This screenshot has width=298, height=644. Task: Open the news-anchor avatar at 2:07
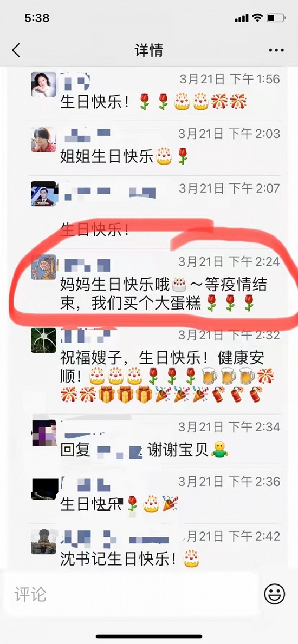pyautogui.click(x=43, y=194)
